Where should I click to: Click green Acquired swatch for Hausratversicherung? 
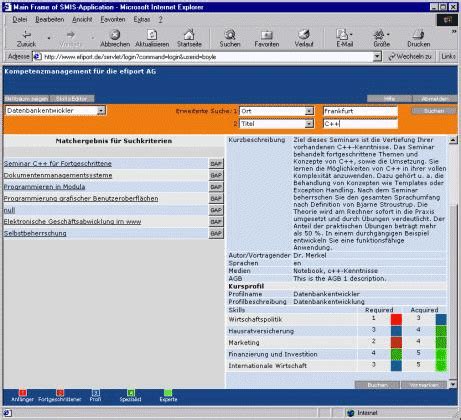click(x=441, y=331)
